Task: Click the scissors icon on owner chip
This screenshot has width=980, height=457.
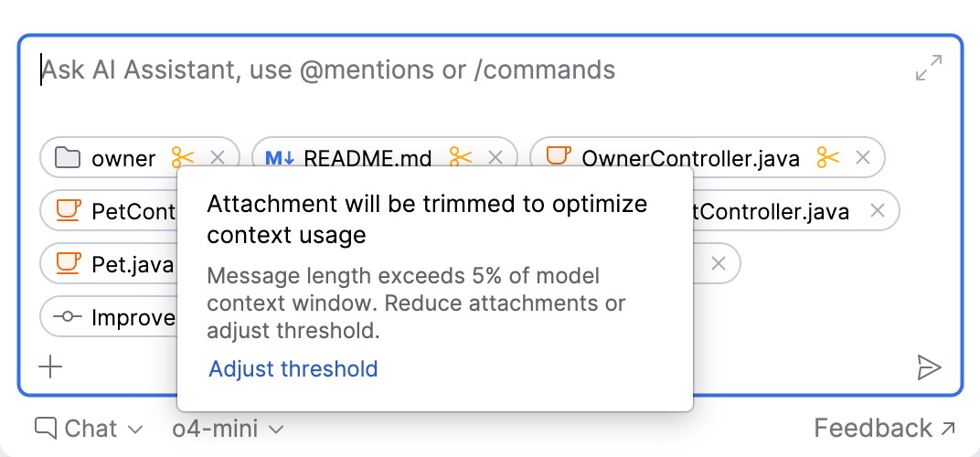Action: coord(183,157)
